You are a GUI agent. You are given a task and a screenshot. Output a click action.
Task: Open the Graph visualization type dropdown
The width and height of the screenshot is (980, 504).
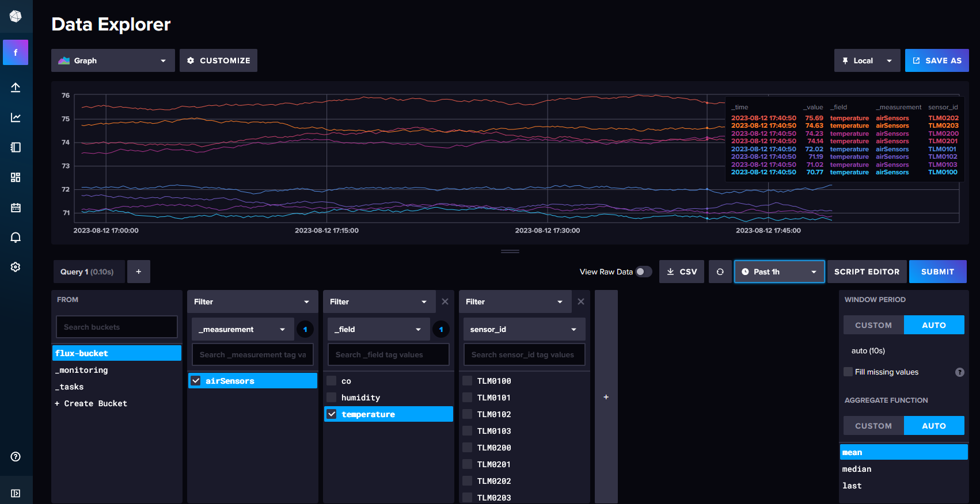[x=113, y=60]
